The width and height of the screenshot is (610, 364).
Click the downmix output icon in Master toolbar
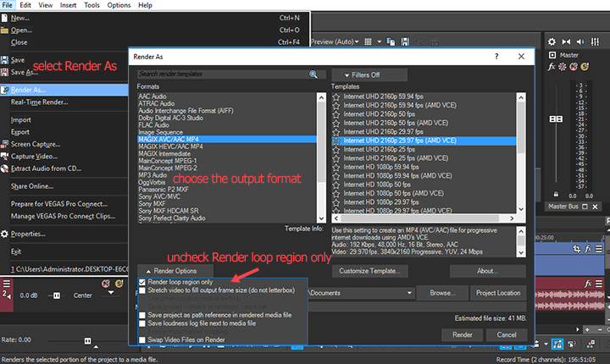tap(566, 41)
